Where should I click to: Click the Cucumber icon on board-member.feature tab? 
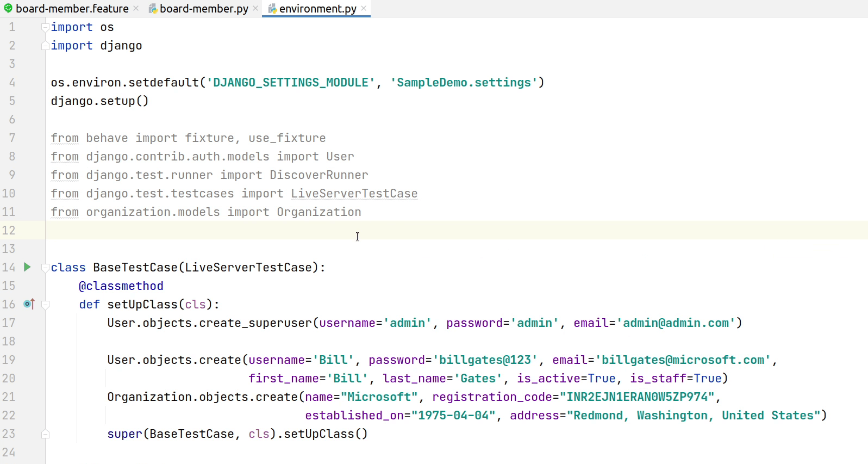click(x=8, y=8)
